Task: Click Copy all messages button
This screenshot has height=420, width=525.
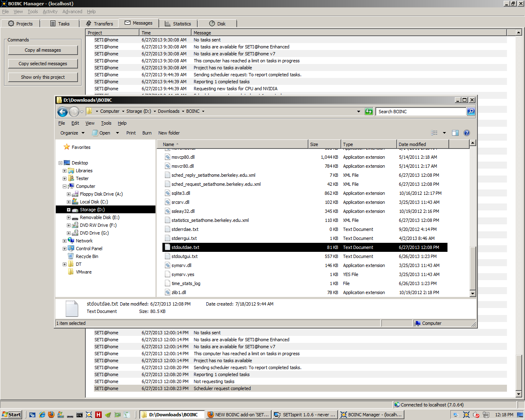Action: [43, 50]
